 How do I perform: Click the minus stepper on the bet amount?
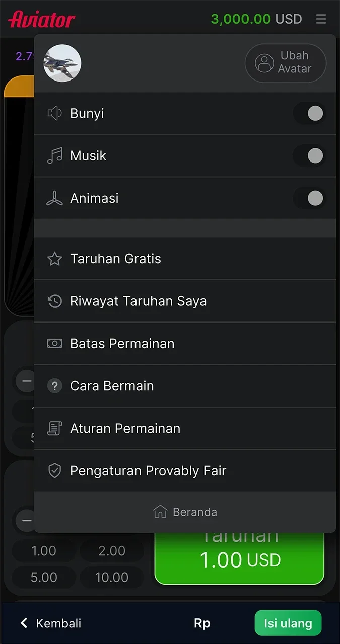pyautogui.click(x=26, y=521)
